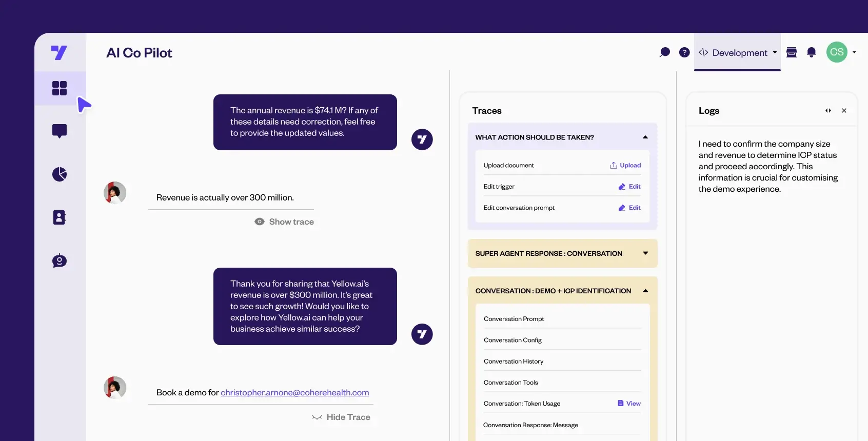Open the Development environment dropdown
Image resolution: width=868 pixels, height=441 pixels.
pyautogui.click(x=737, y=52)
